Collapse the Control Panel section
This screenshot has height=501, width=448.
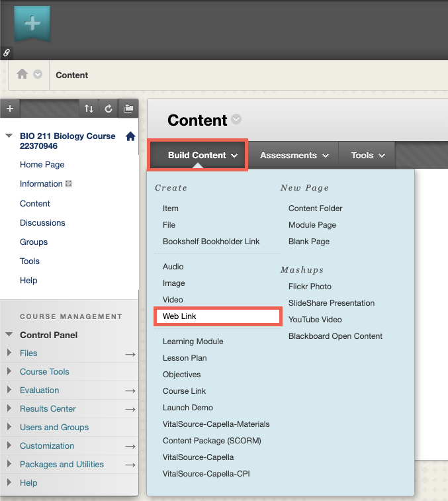point(9,334)
